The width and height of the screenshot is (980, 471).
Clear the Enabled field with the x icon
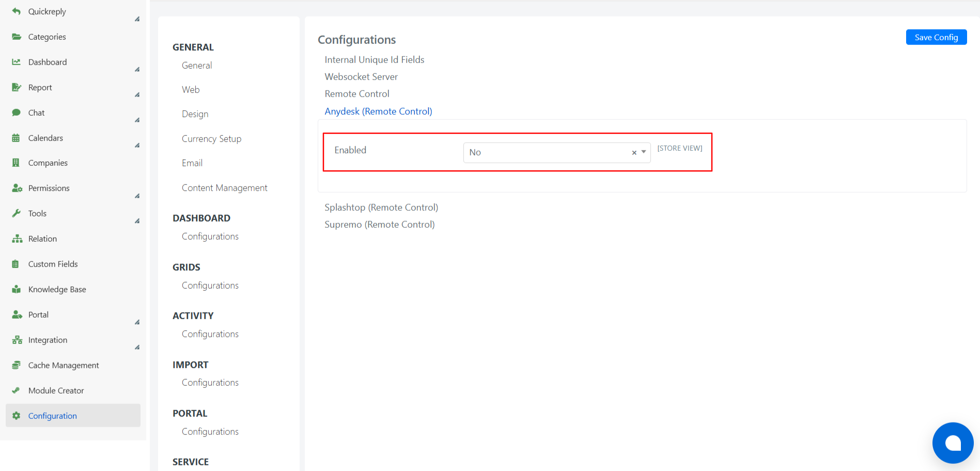[x=634, y=153]
